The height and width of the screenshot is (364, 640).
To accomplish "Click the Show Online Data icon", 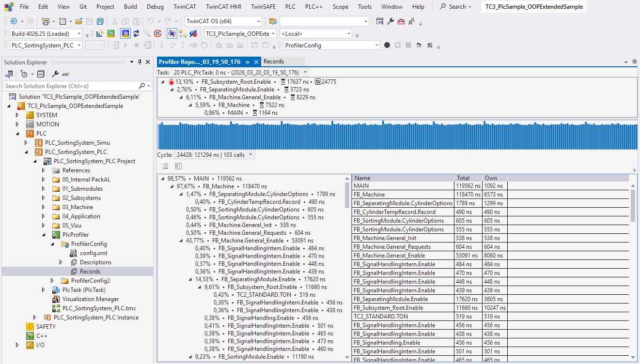I will tap(172, 33).
